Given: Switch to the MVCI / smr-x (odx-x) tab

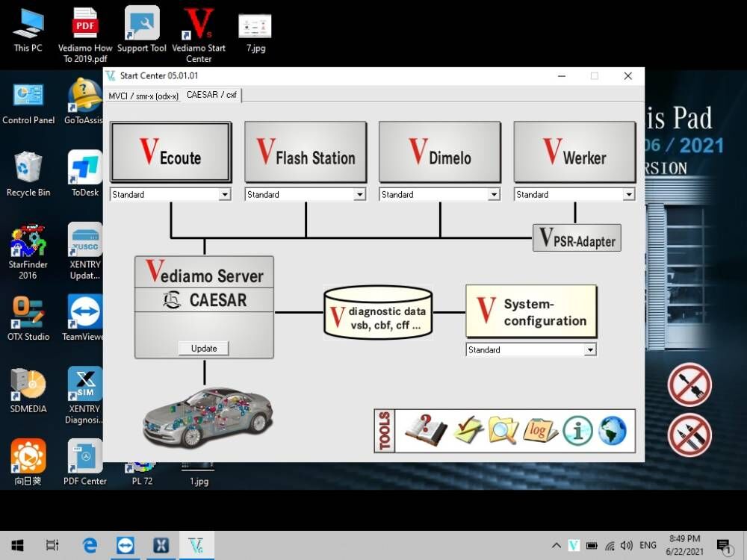Looking at the screenshot, I should tap(143, 96).
